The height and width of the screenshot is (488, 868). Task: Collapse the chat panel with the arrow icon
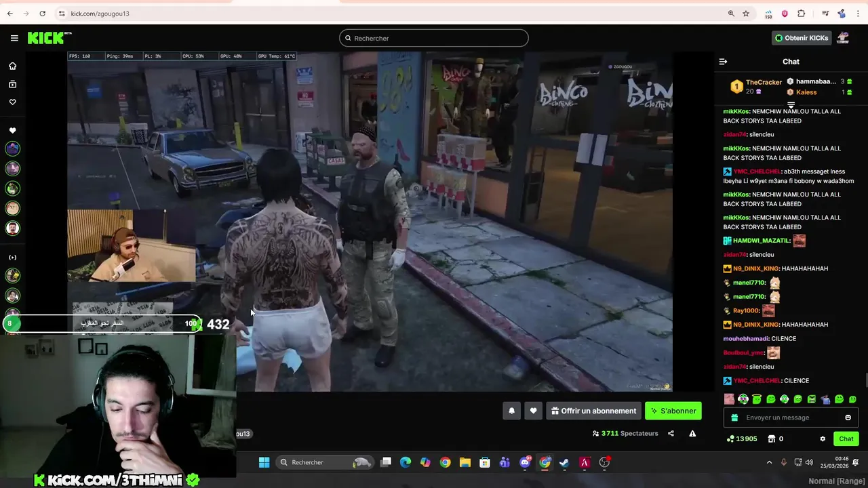(723, 62)
